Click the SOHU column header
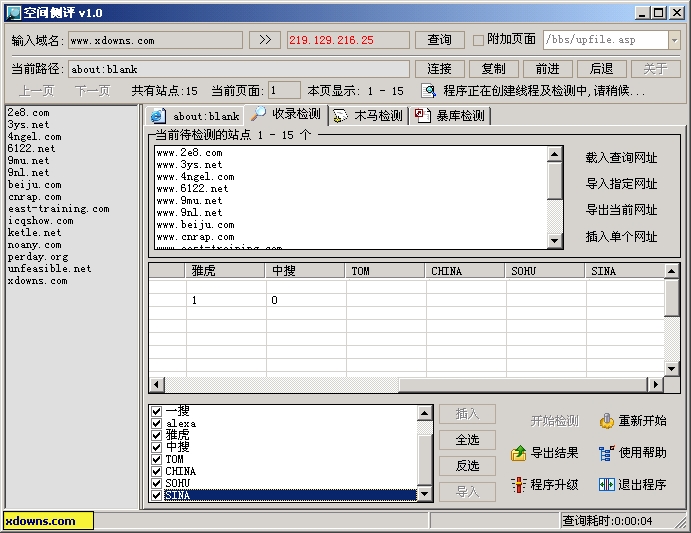The image size is (691, 533). point(545,271)
